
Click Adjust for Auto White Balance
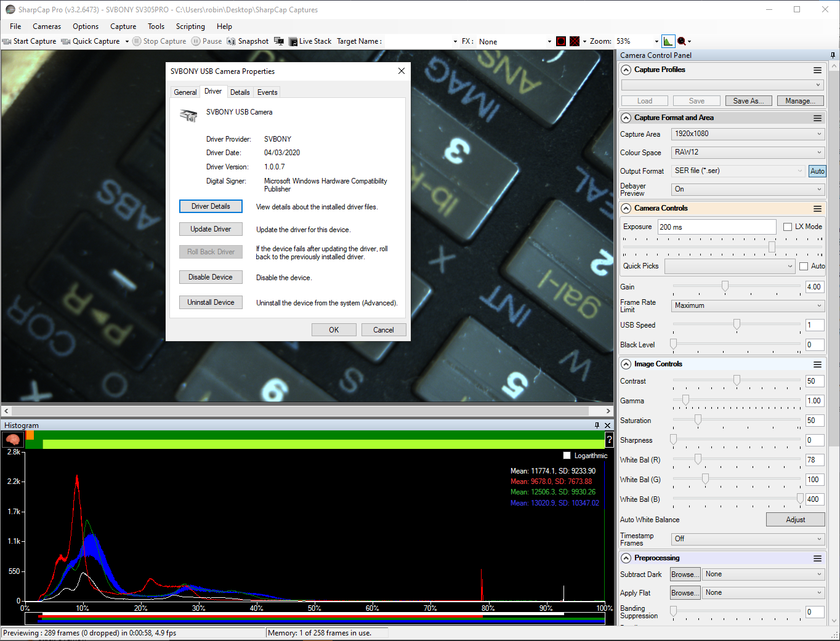(x=795, y=520)
